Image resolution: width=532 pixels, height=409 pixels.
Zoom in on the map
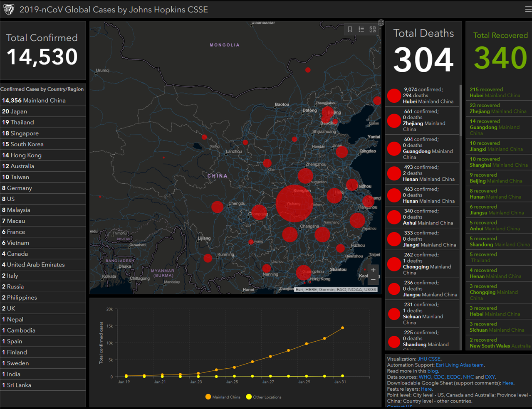373,270
